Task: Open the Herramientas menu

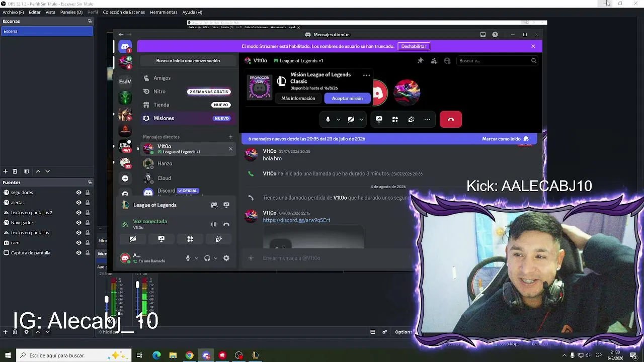Action: (164, 12)
